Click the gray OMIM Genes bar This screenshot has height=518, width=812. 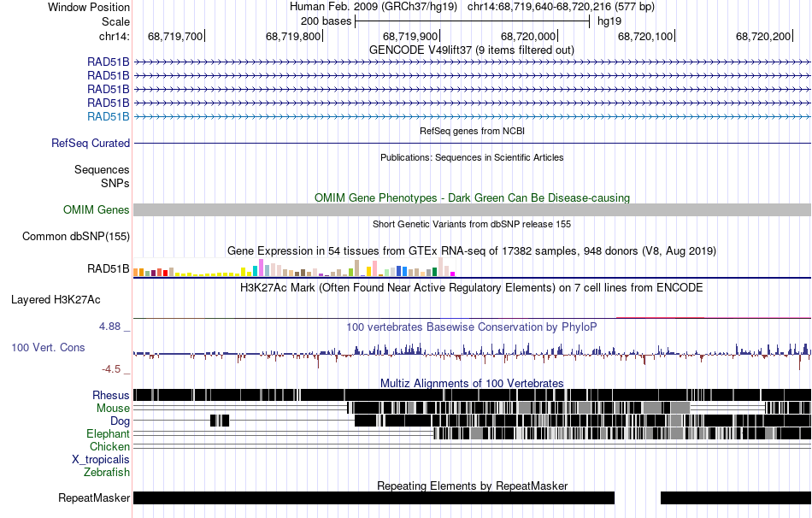472,209
